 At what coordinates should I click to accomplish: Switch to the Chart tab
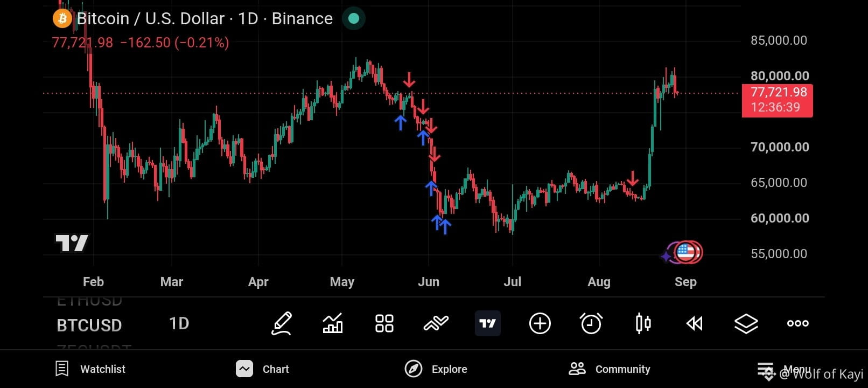[x=263, y=369]
